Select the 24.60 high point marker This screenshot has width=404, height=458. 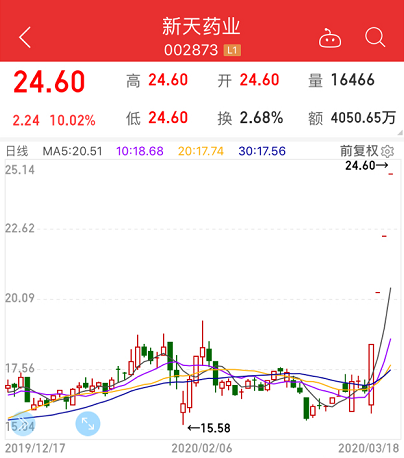click(367, 165)
